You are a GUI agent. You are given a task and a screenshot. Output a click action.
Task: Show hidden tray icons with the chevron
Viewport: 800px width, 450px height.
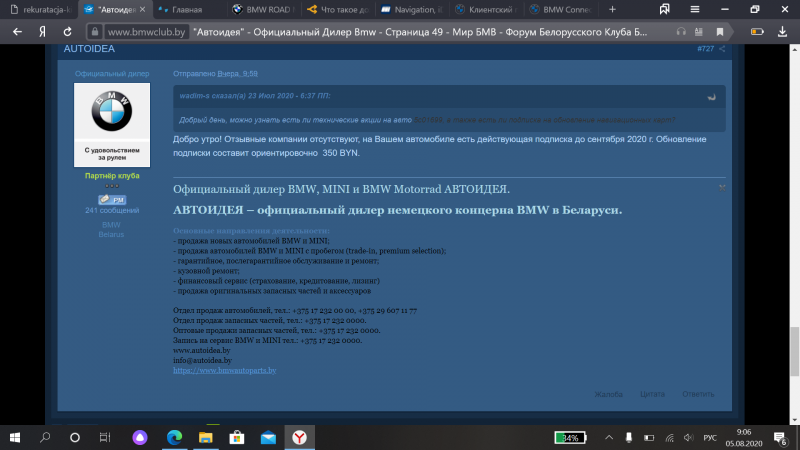click(x=609, y=437)
